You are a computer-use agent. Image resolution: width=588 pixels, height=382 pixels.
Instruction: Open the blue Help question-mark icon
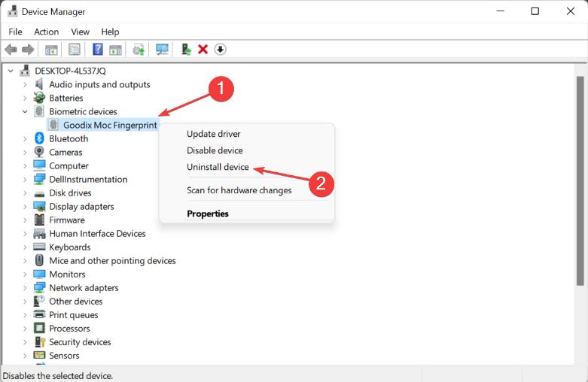(x=98, y=50)
